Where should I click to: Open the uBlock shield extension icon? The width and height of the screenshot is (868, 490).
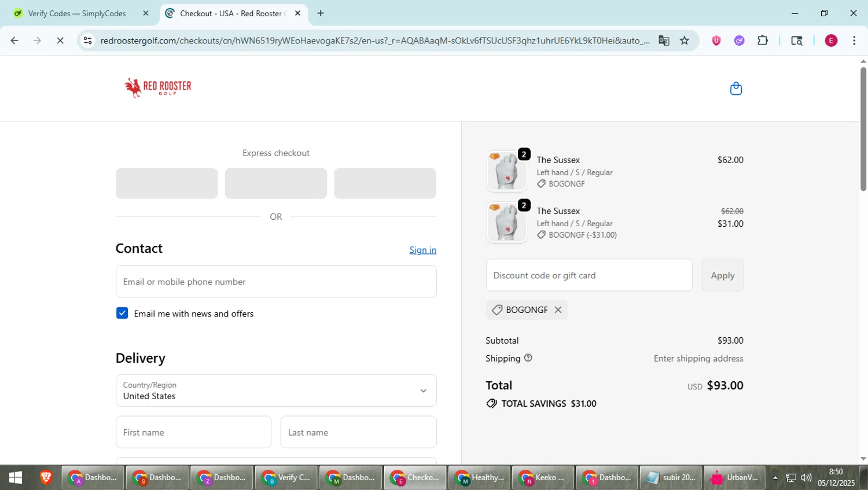[716, 40]
